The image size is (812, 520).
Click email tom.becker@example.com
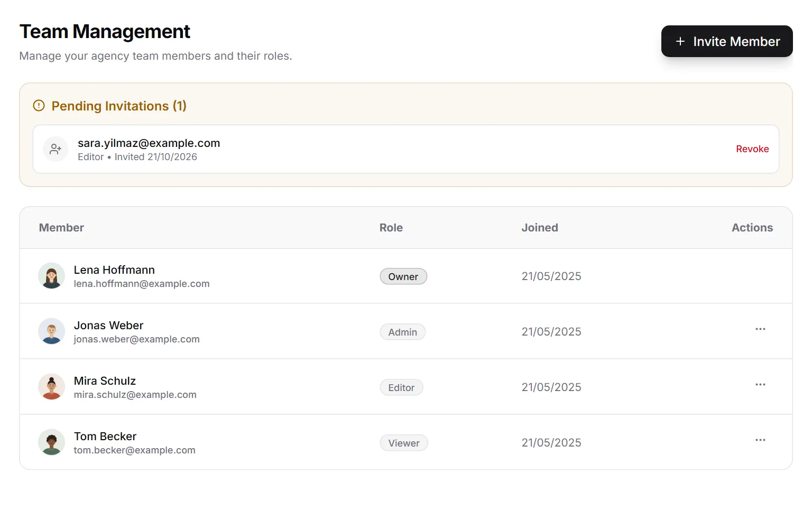(134, 450)
